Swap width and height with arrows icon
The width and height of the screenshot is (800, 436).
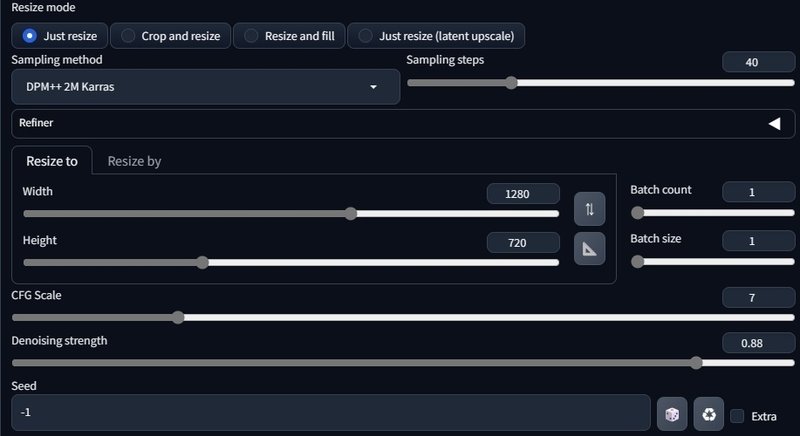(x=589, y=209)
